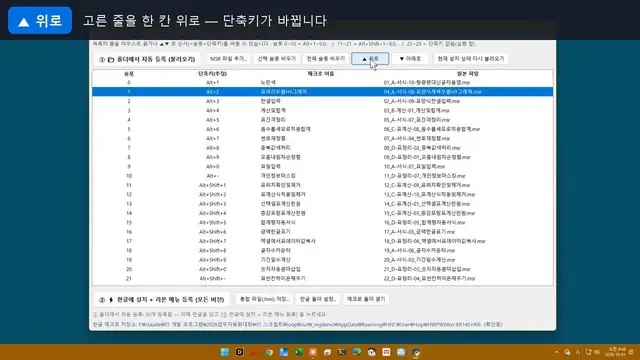Click the source file cell starting '22_D-표정리-04'

click(429, 279)
